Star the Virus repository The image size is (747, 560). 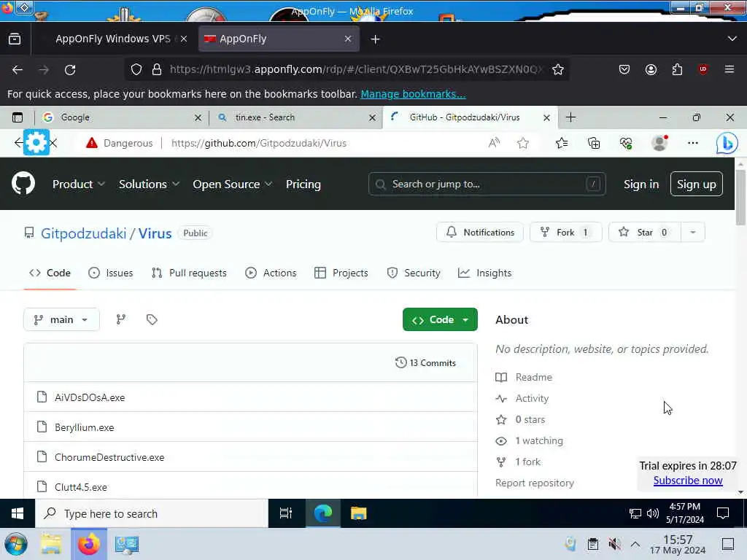(645, 233)
